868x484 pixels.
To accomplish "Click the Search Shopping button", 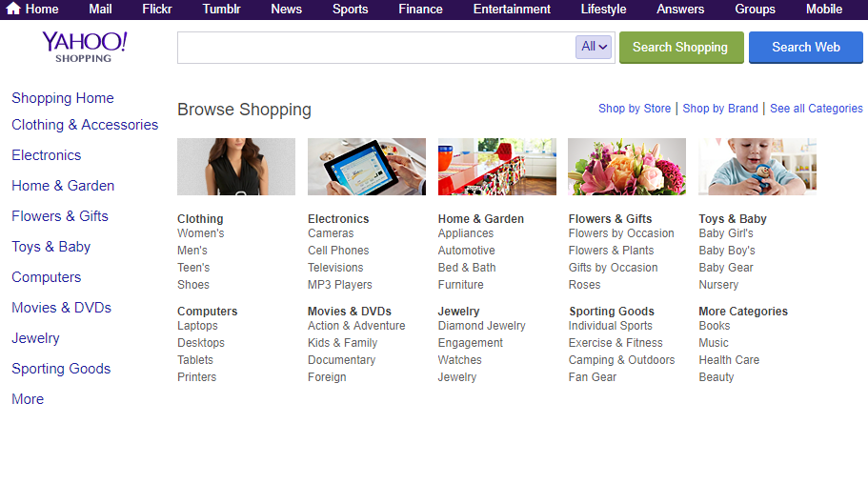I will coord(681,48).
